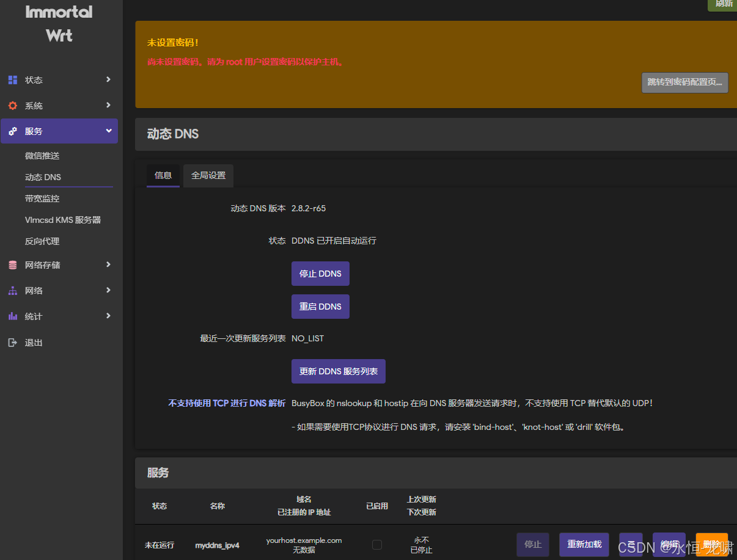Screen dimensions: 737x560
Task: Open the 微信推送 submenu item
Action: pos(42,156)
